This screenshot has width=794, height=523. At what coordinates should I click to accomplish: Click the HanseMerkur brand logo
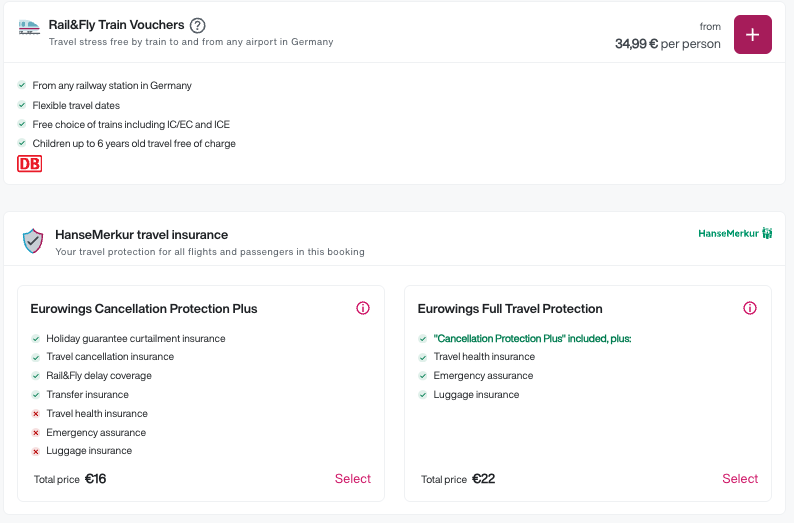(735, 233)
